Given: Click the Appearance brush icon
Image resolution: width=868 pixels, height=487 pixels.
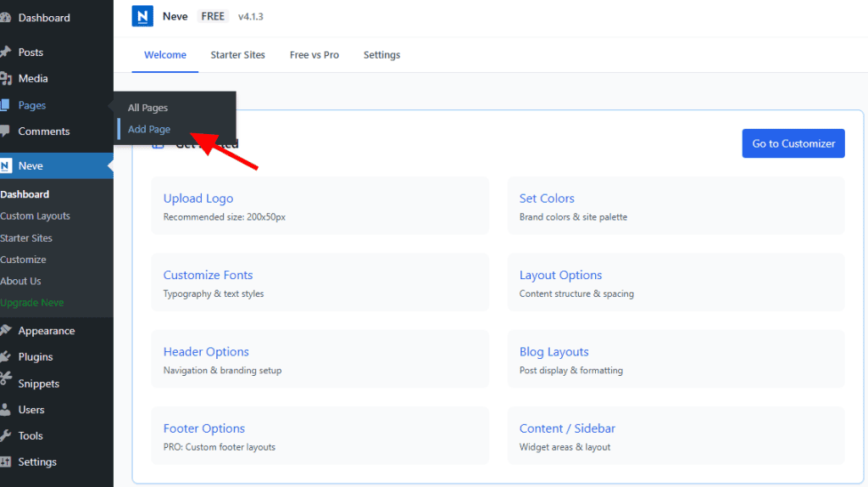Looking at the screenshot, I should coord(5,331).
